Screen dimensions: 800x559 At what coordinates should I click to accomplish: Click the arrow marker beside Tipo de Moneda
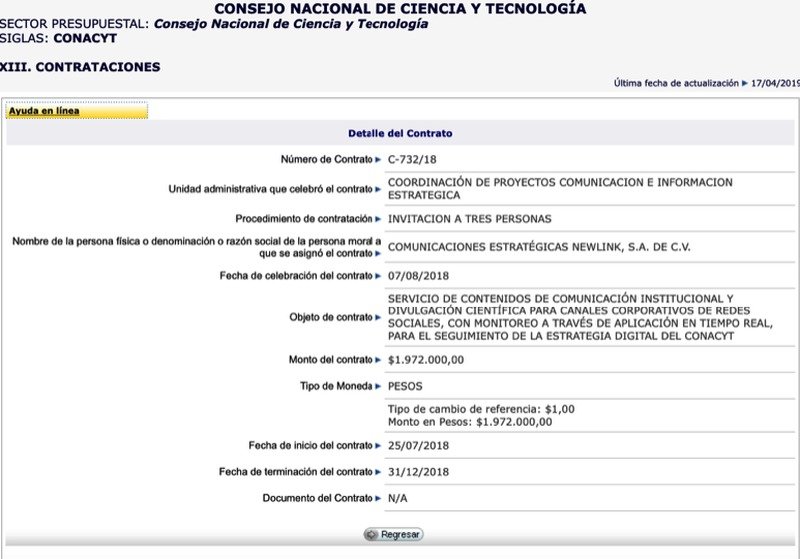[x=378, y=386]
